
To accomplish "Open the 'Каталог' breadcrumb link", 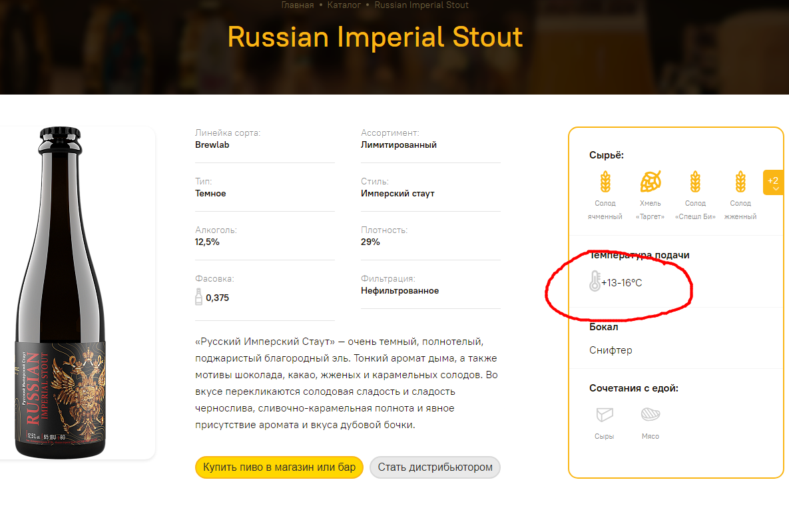I will (x=344, y=5).
